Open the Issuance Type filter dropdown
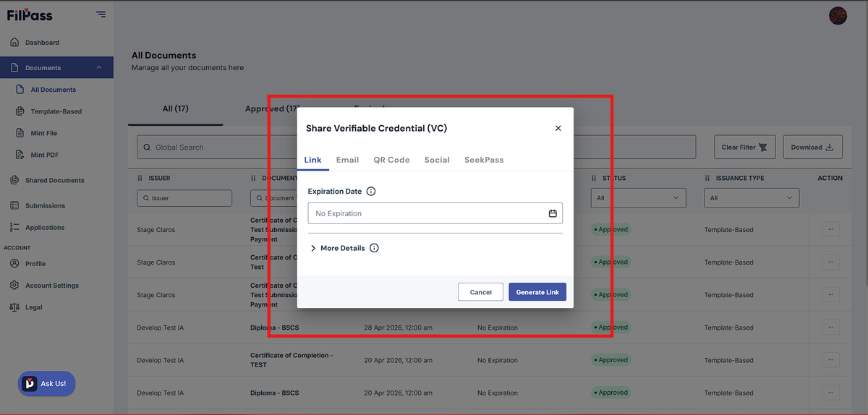Screen dimensions: 868x415 tap(752, 198)
